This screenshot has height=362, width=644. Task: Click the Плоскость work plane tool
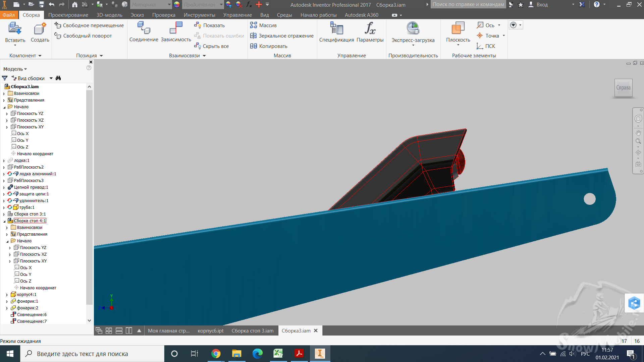[458, 33]
